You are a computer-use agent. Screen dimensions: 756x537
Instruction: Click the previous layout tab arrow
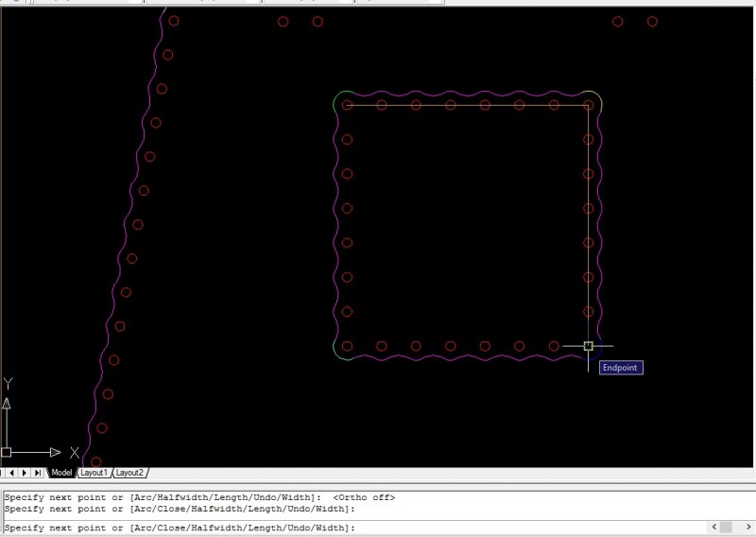point(11,473)
